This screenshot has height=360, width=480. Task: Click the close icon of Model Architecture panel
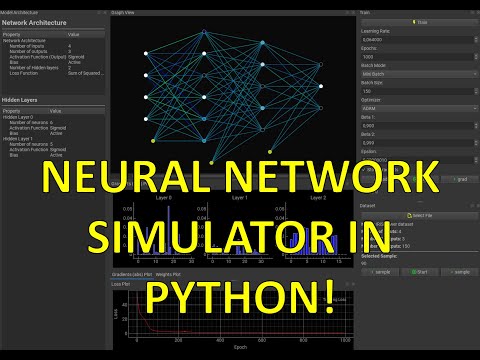tap(105, 13)
